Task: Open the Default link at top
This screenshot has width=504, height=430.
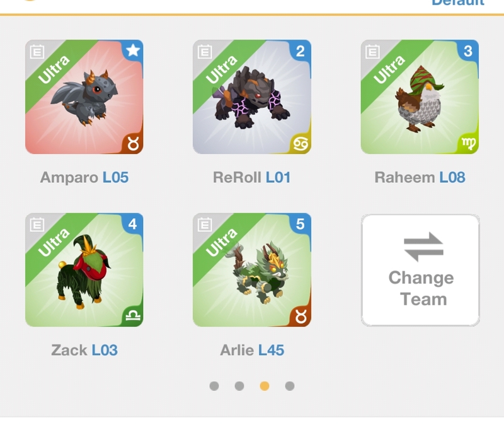Action: pyautogui.click(x=458, y=3)
